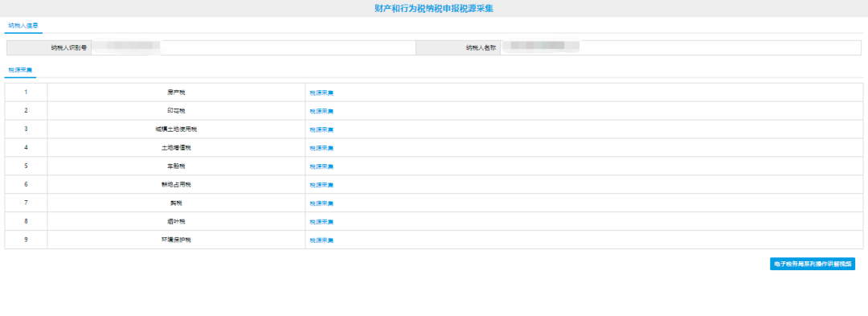Screen dimensions: 868x316
Task: Open 税源采集 link for 烟叶税
Action: [321, 222]
